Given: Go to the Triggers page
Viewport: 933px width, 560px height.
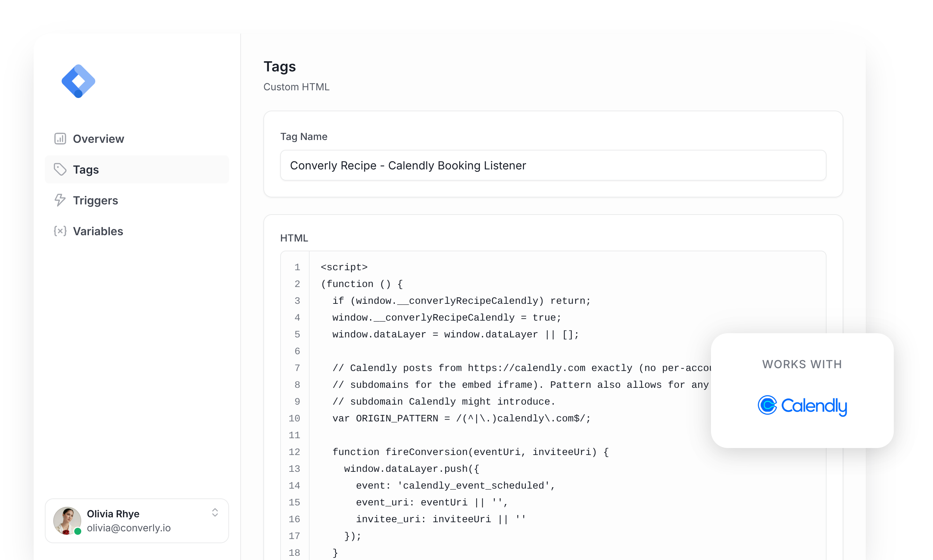Looking at the screenshot, I should tap(96, 201).
